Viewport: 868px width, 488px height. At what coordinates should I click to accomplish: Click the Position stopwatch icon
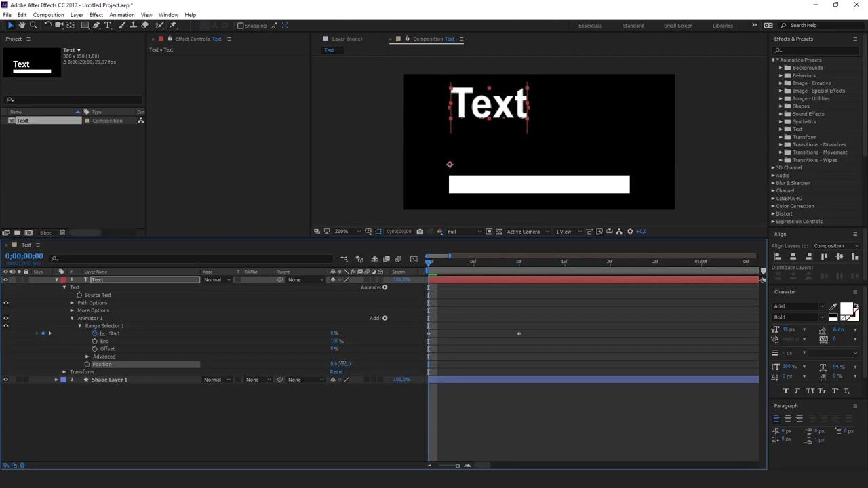pos(87,364)
